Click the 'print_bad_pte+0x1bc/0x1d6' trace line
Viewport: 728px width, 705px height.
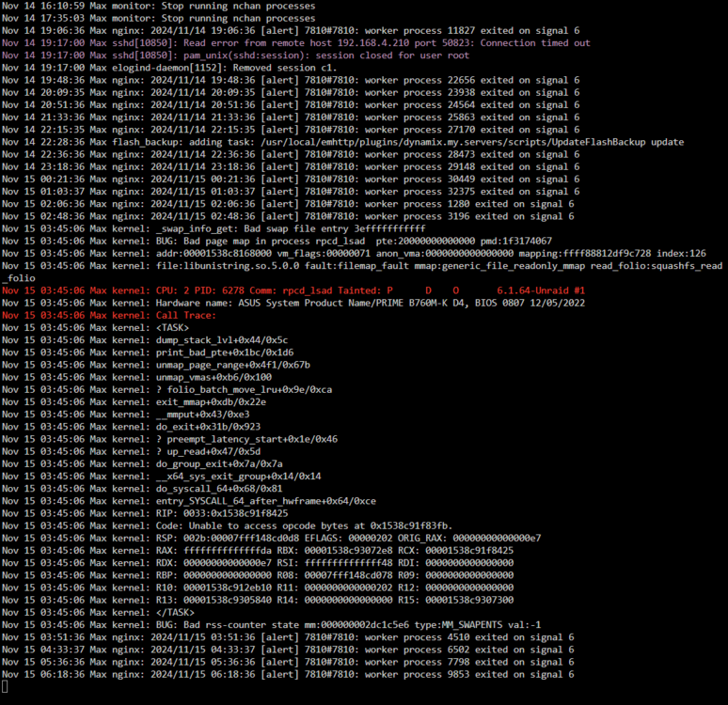(147, 352)
